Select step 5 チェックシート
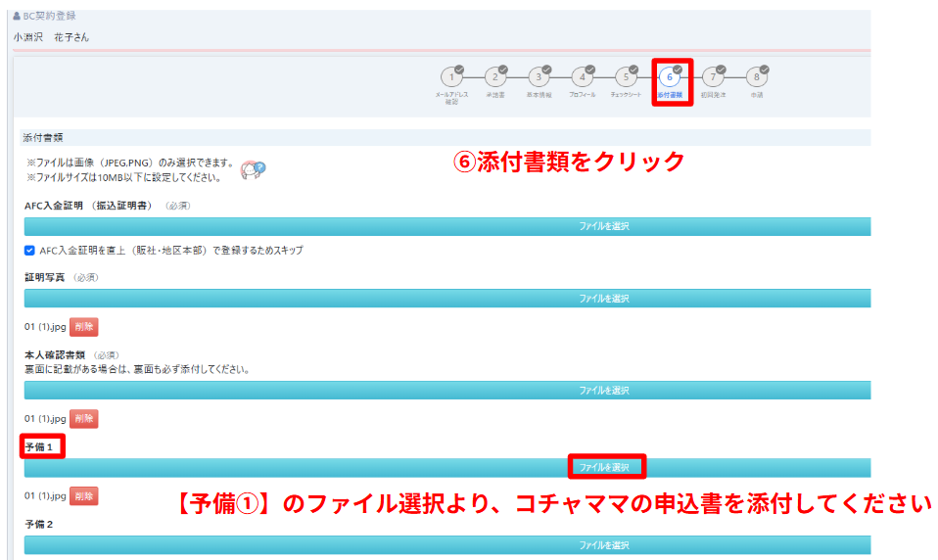938x560 pixels. 626,77
